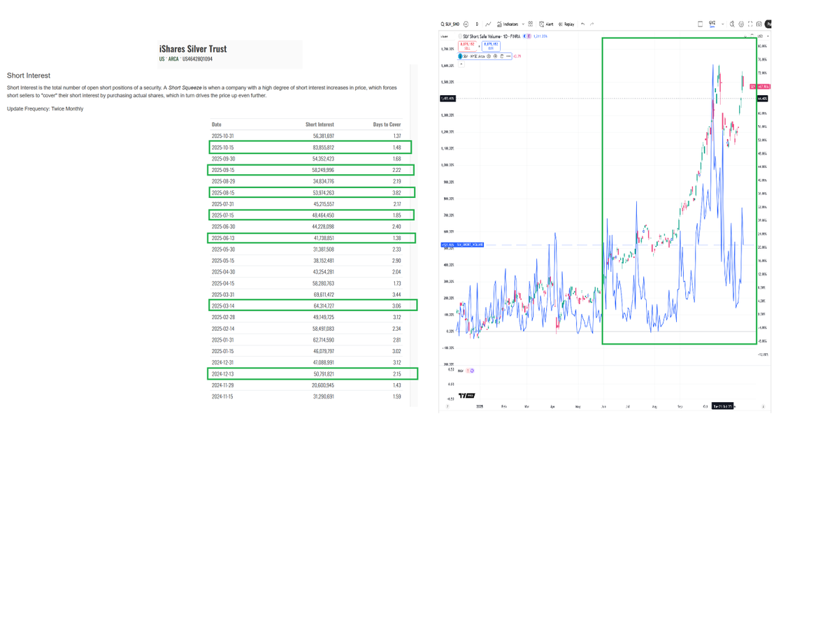Open settings icon for SLV NYSE Arca series
839x644 pixels.
tap(495, 56)
